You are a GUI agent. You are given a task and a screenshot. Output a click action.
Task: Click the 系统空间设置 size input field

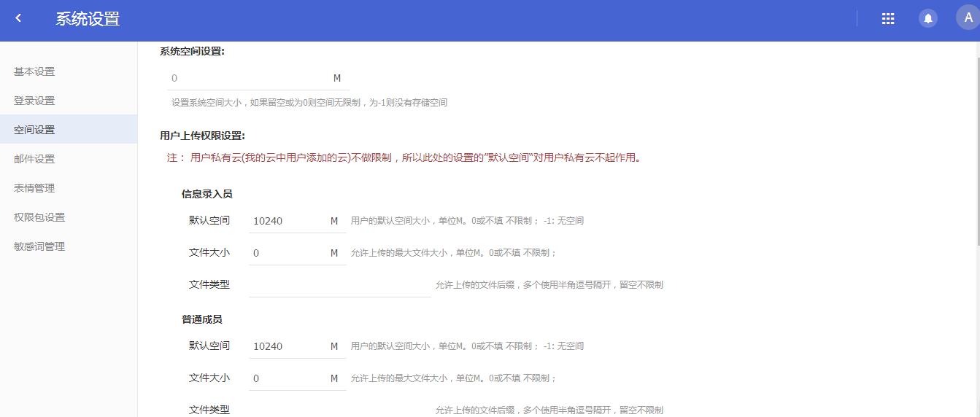248,78
